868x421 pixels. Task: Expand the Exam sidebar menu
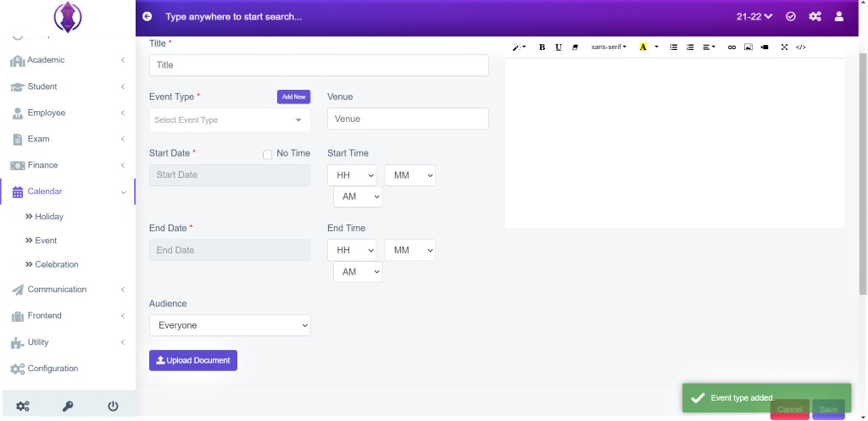pyautogui.click(x=68, y=139)
